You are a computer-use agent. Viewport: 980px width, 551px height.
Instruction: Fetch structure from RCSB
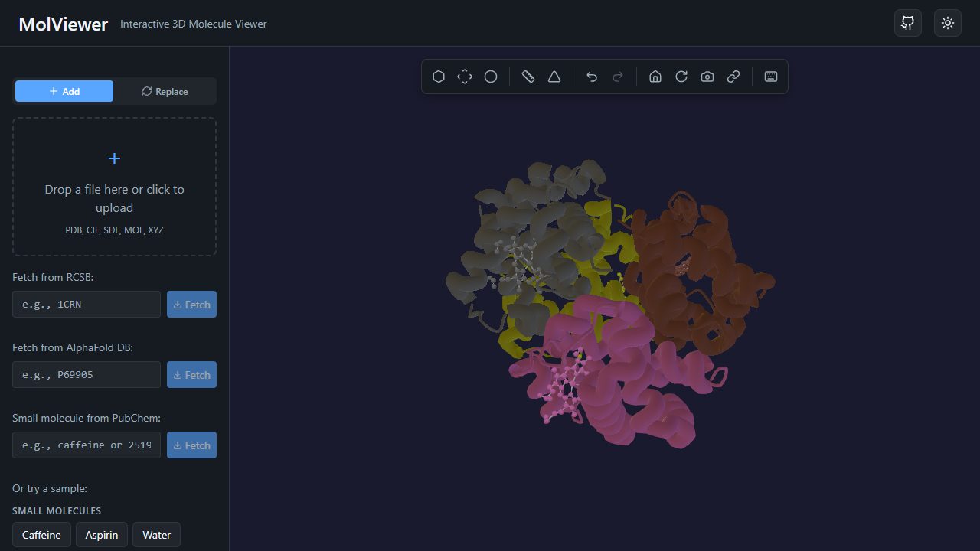tap(191, 304)
